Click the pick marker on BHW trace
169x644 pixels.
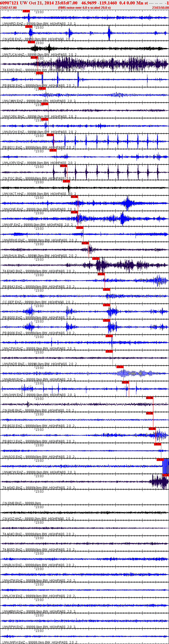click(x=120, y=367)
